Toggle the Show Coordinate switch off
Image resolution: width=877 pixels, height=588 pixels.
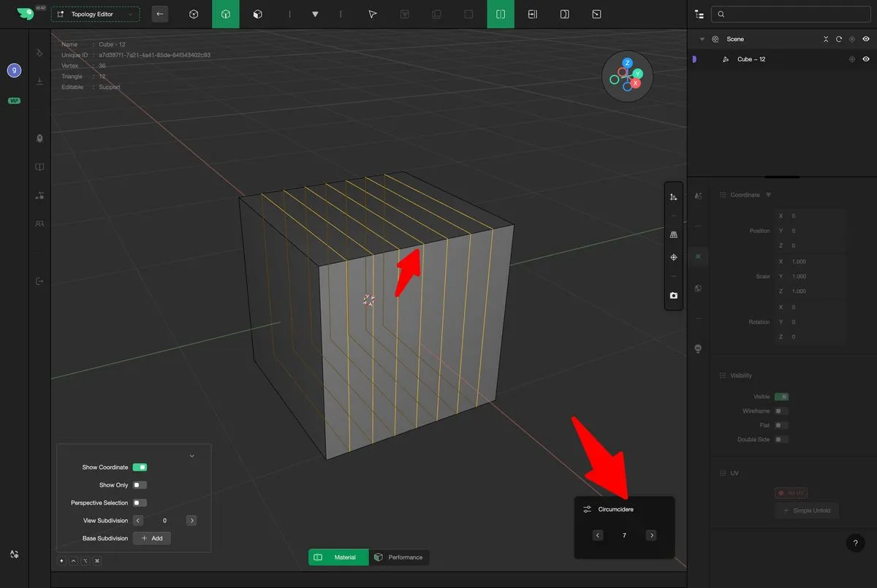[x=140, y=467]
